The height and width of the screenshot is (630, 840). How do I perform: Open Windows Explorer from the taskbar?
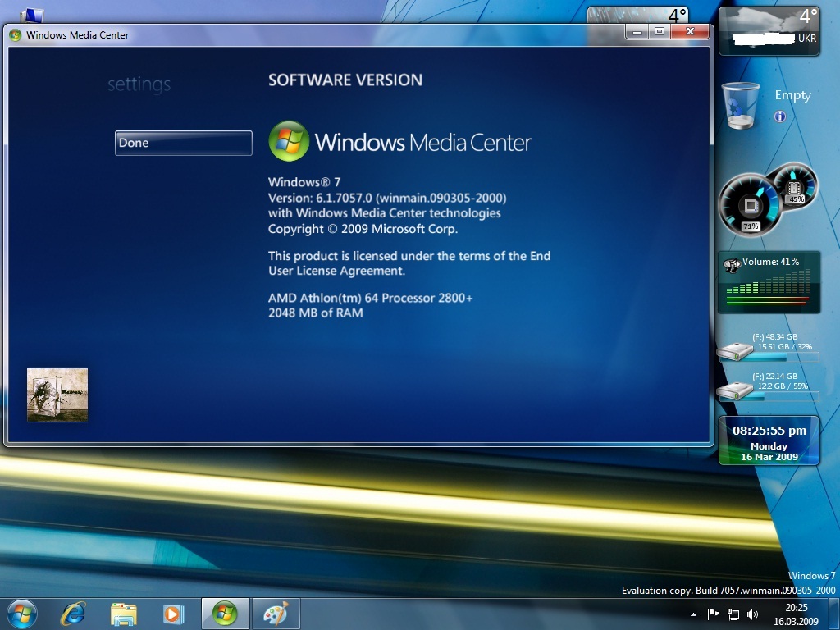tap(123, 614)
